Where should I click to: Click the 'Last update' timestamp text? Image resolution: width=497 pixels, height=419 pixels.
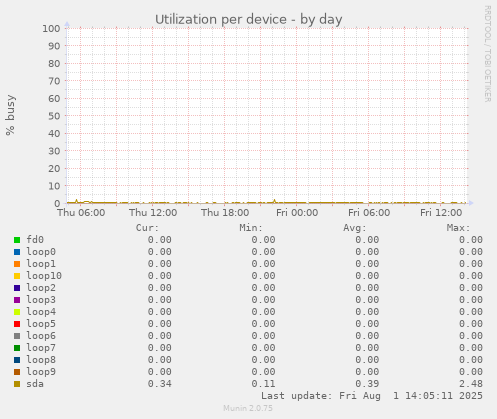(372, 396)
